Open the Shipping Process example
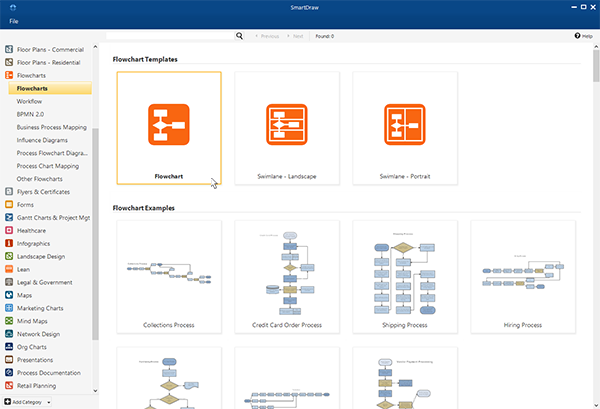The width and height of the screenshot is (600, 409). pyautogui.click(x=405, y=277)
